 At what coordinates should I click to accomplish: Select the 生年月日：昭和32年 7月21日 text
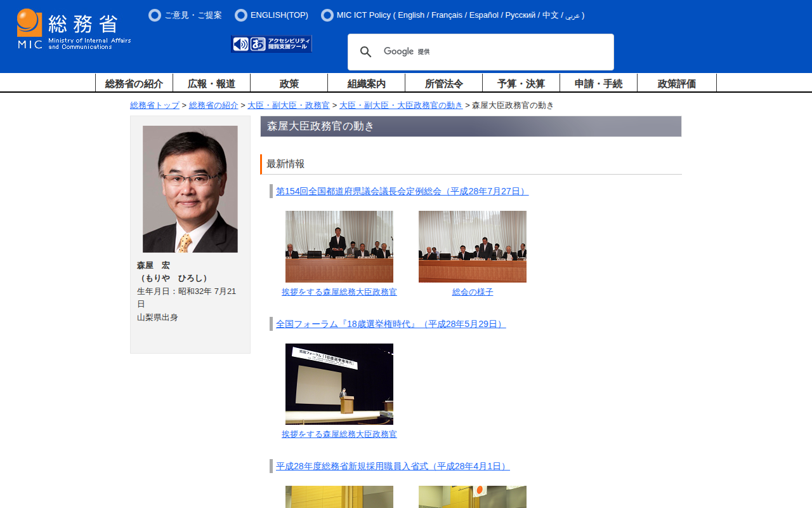point(187,298)
